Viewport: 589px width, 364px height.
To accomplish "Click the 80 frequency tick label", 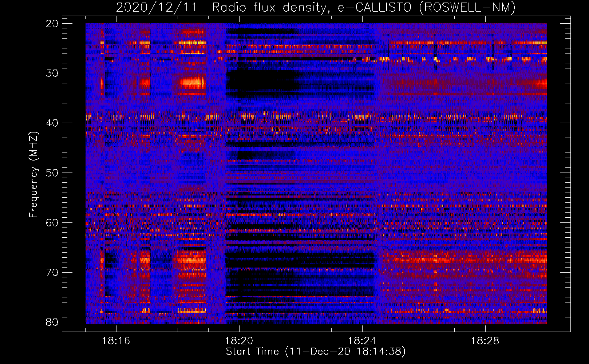I will [x=52, y=322].
